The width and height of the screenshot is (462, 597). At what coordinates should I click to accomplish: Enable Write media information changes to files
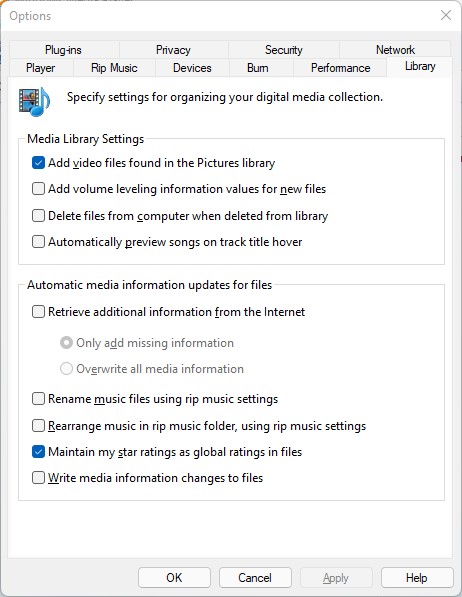coord(38,478)
